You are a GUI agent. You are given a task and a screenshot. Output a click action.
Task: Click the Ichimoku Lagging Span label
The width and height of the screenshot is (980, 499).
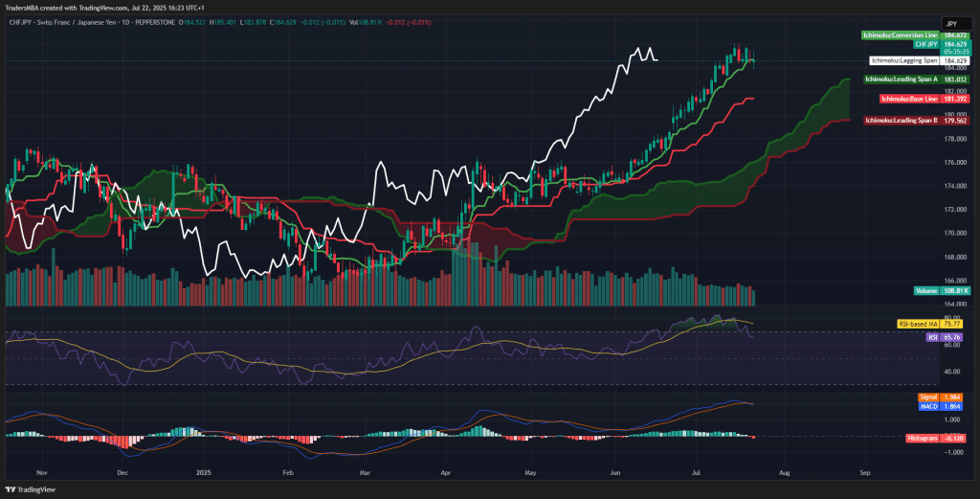pos(903,60)
